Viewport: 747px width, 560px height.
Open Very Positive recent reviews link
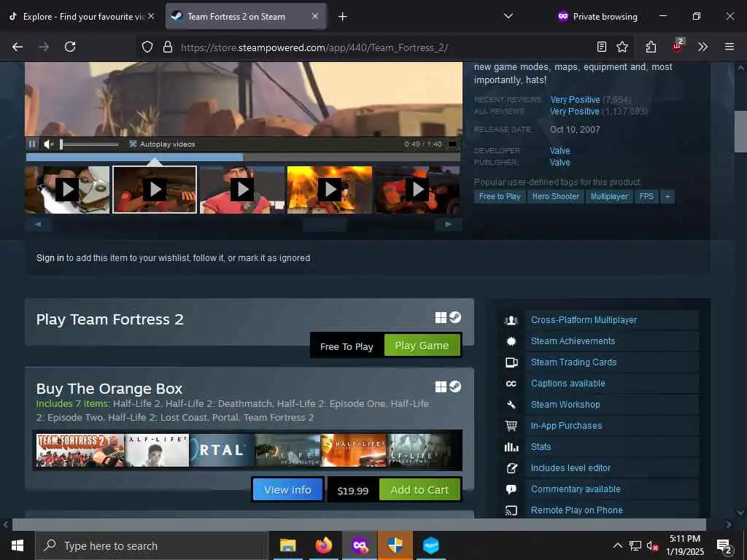tap(575, 99)
